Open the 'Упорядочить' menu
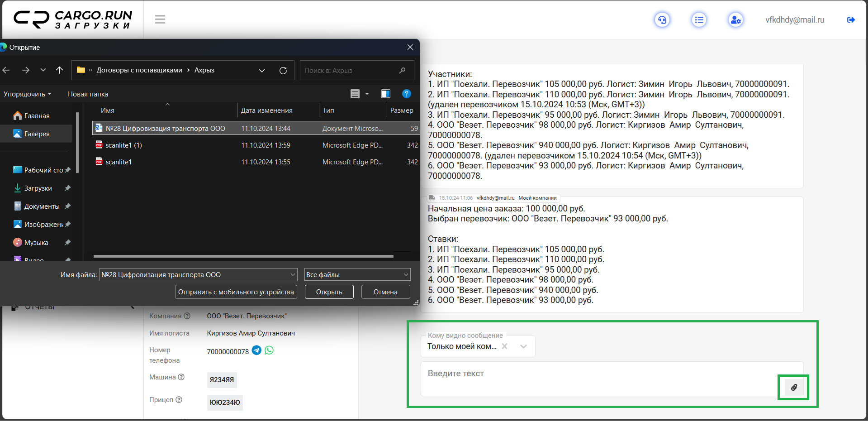The width and height of the screenshot is (868, 422). tap(27, 94)
